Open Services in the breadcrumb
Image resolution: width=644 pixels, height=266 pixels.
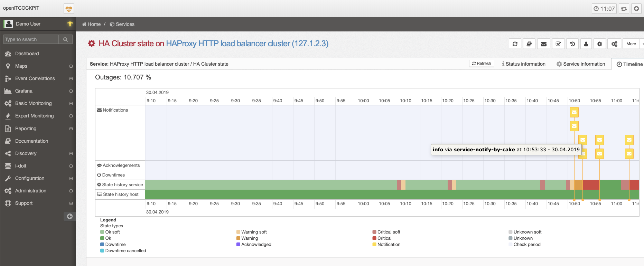click(122, 24)
